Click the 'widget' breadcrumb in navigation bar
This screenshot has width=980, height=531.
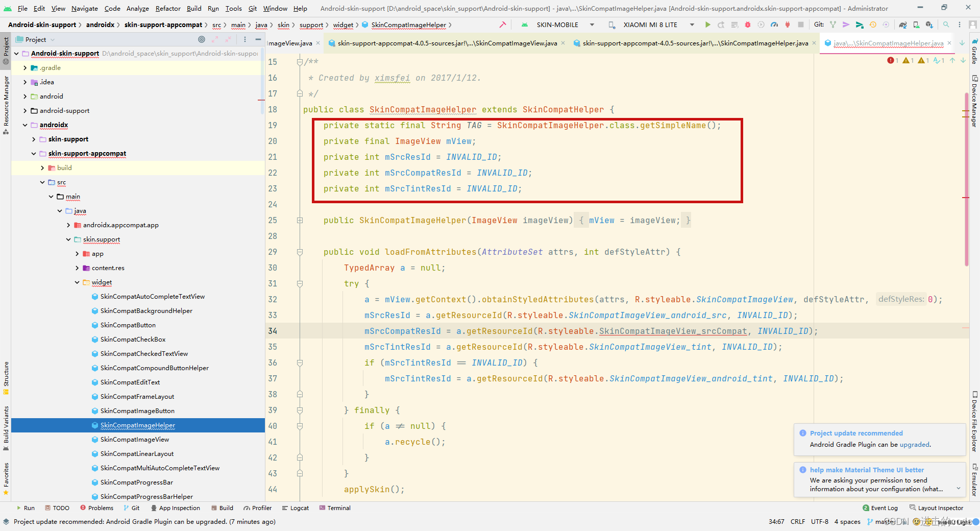(343, 25)
